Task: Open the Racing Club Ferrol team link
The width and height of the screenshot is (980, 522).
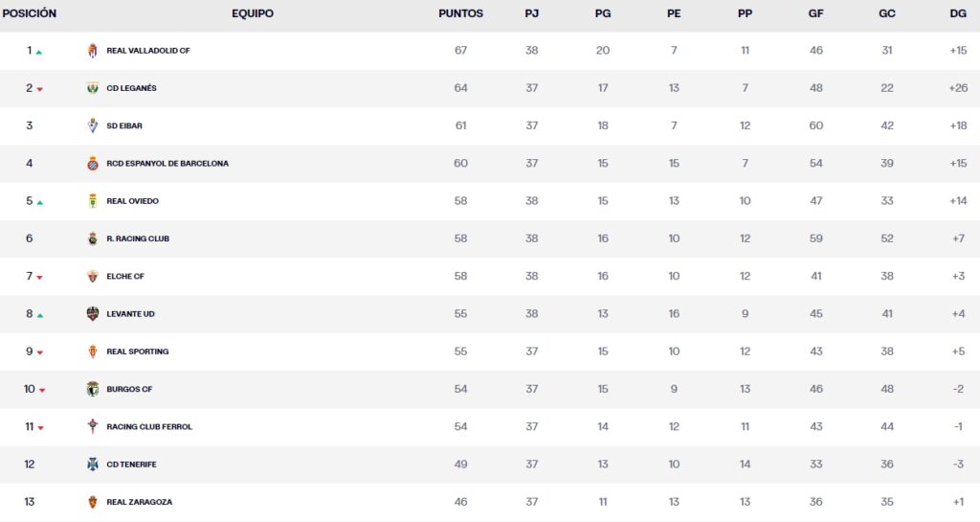Action: click(149, 427)
